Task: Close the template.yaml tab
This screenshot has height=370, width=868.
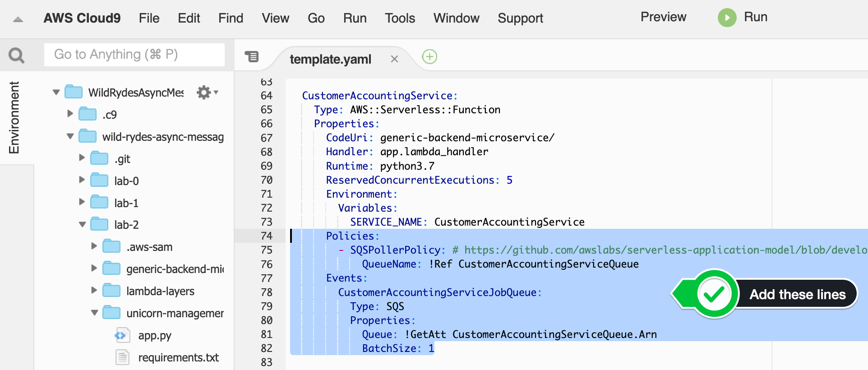Action: pyautogui.click(x=394, y=59)
